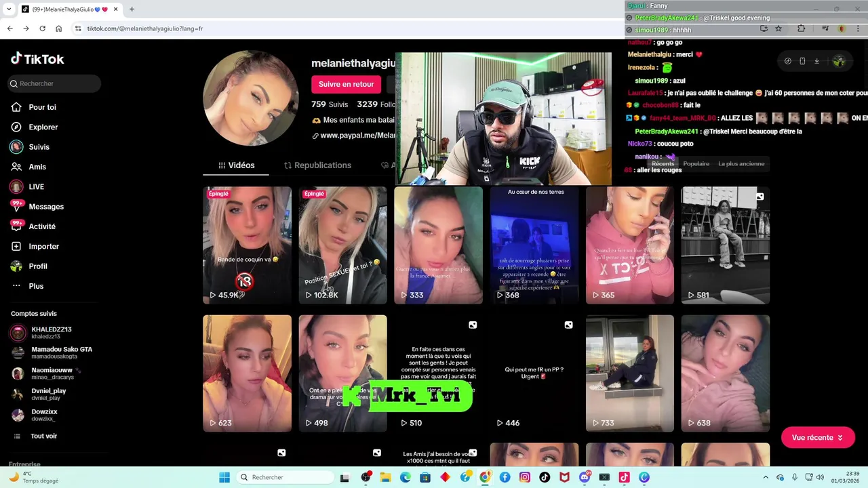
Task: Open the tab search dropdown arrow
Action: tap(9, 9)
